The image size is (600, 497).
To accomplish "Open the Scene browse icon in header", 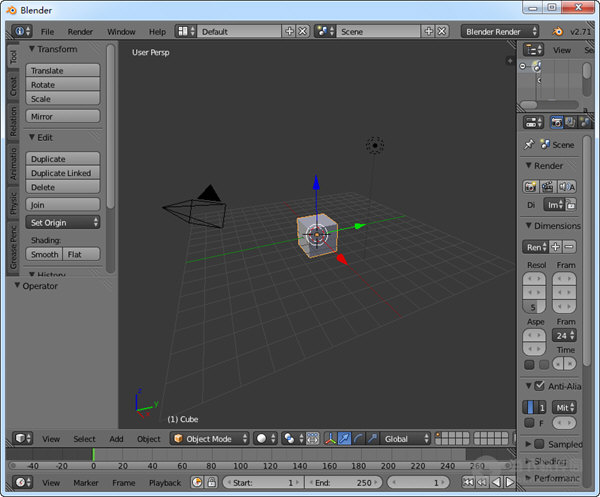I will [x=325, y=31].
